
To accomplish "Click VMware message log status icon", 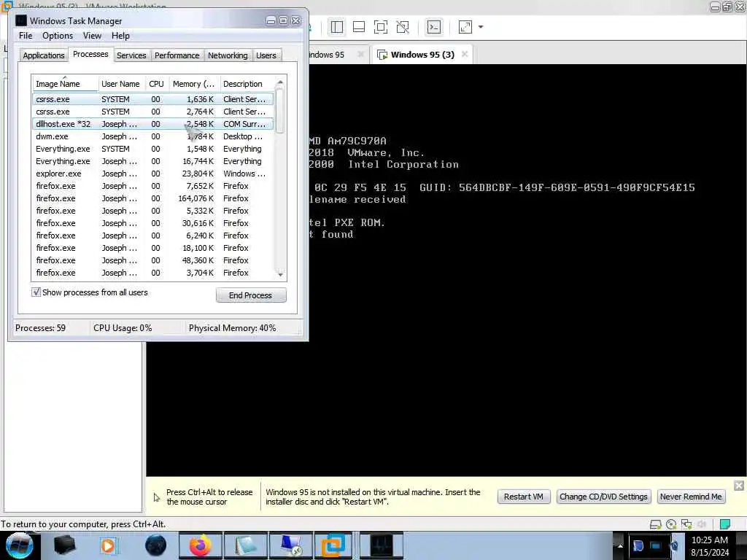I will (724, 524).
